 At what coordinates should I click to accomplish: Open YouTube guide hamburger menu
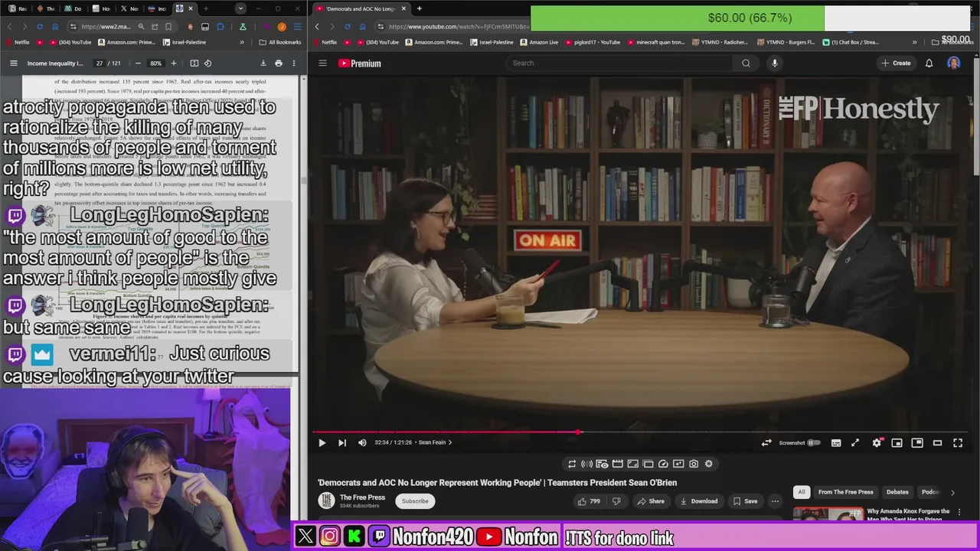coord(322,64)
